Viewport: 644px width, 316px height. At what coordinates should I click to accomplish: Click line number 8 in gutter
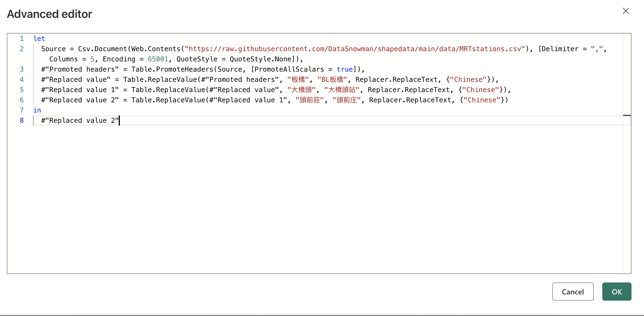tap(22, 120)
